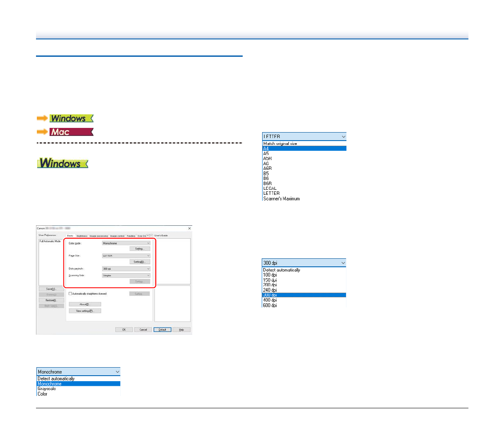Viewport: 504px width, 432px height.
Task: Open the Page Size dropdown in dialog
Action: [126, 256]
